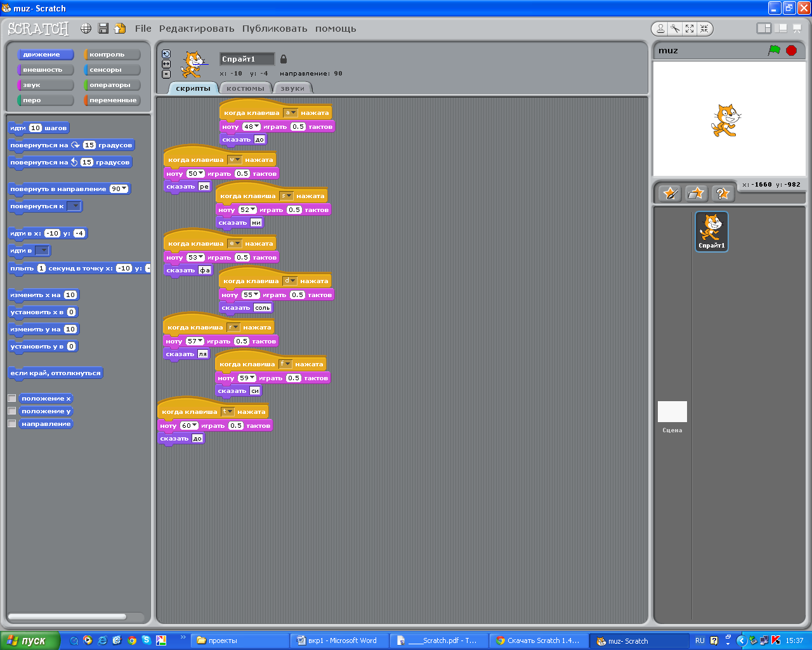Set rotation style to left-right flip only
Viewport: 812px width, 650px height.
click(x=166, y=64)
